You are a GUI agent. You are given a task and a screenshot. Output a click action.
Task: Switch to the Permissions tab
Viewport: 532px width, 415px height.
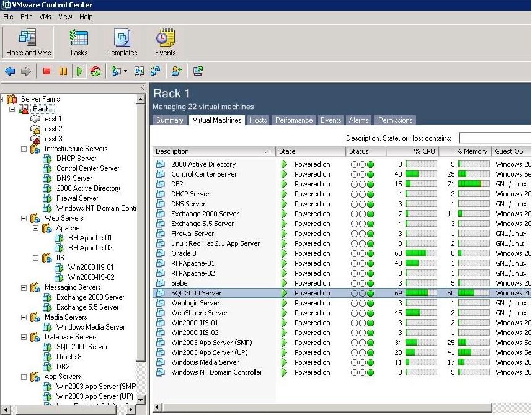click(395, 120)
